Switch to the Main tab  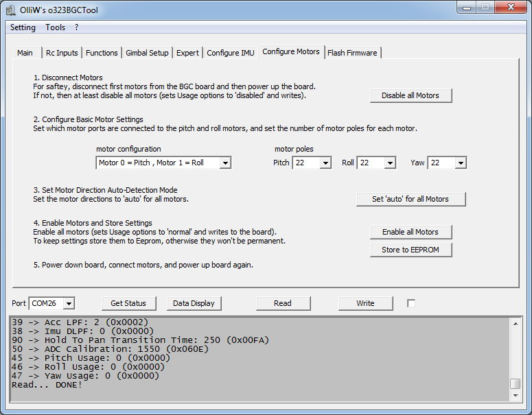pyautogui.click(x=25, y=53)
